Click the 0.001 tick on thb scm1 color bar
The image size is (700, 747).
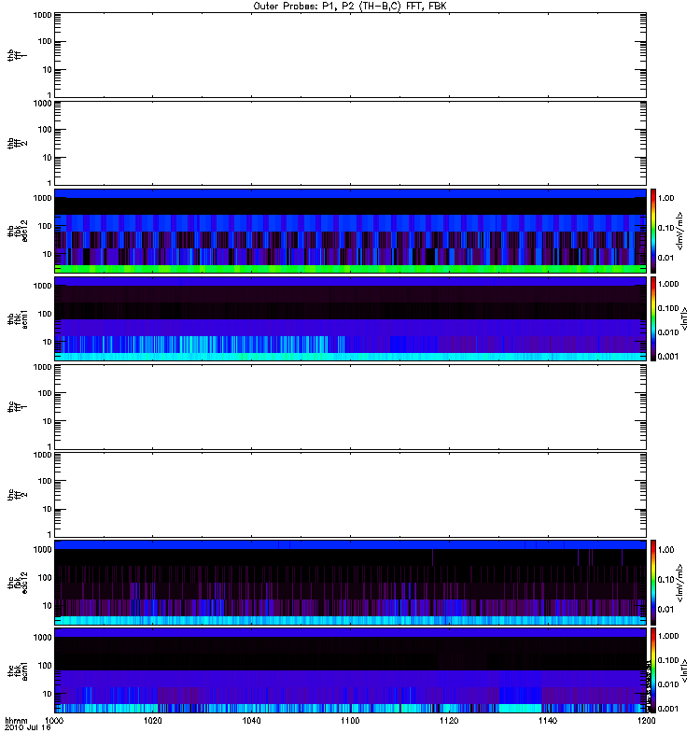668,357
